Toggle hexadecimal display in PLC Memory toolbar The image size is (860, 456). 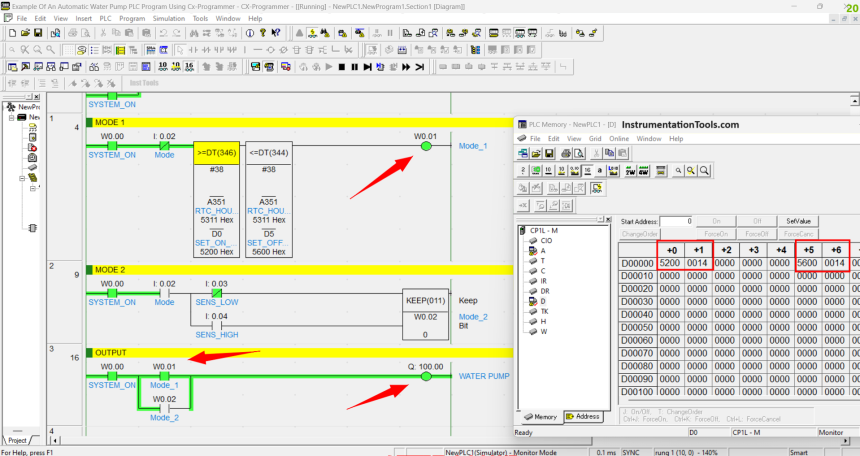pos(587,171)
